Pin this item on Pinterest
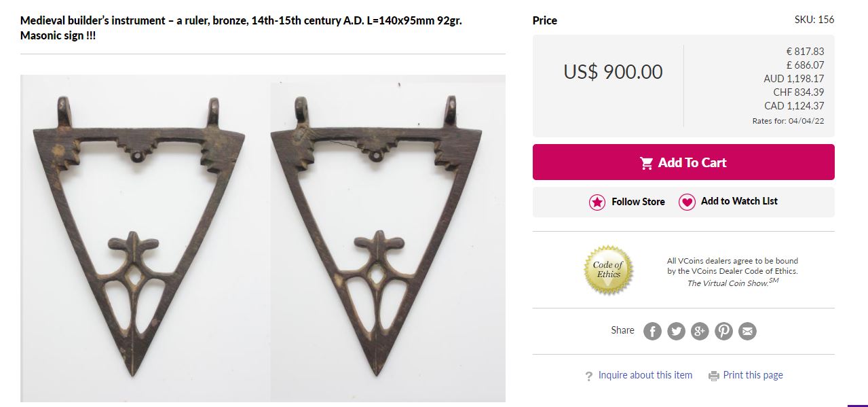The image size is (868, 407). [x=723, y=331]
